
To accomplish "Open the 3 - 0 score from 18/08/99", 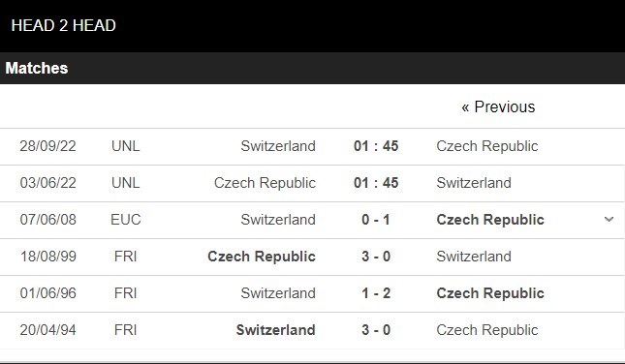I will pos(376,257).
